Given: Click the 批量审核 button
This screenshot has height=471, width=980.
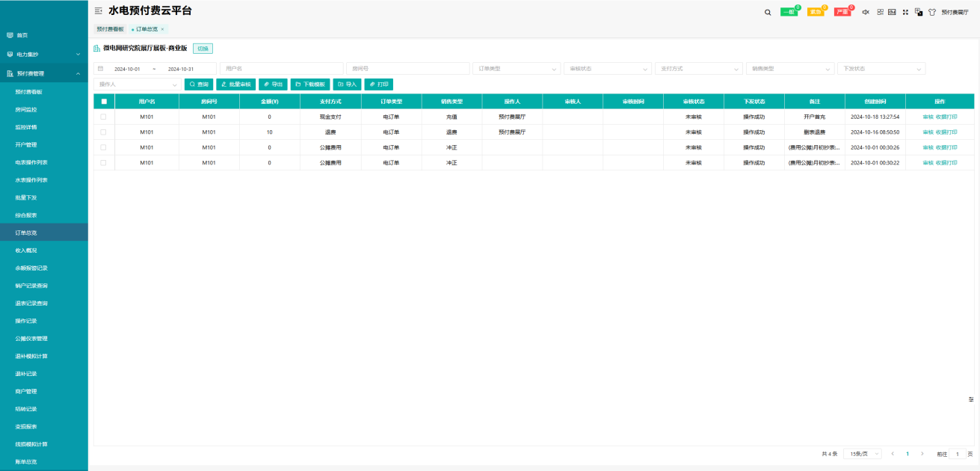Looking at the screenshot, I should click(235, 84).
